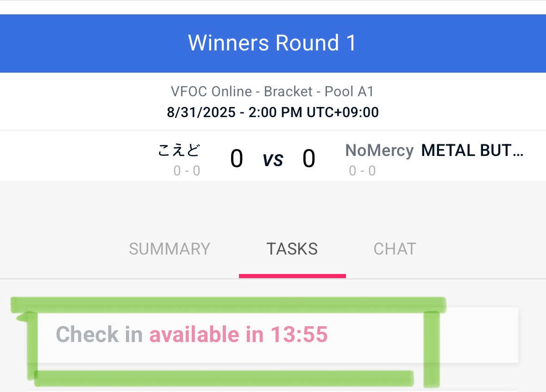This screenshot has height=392, width=546.
Task: Select player name こえど
Action: point(179,150)
